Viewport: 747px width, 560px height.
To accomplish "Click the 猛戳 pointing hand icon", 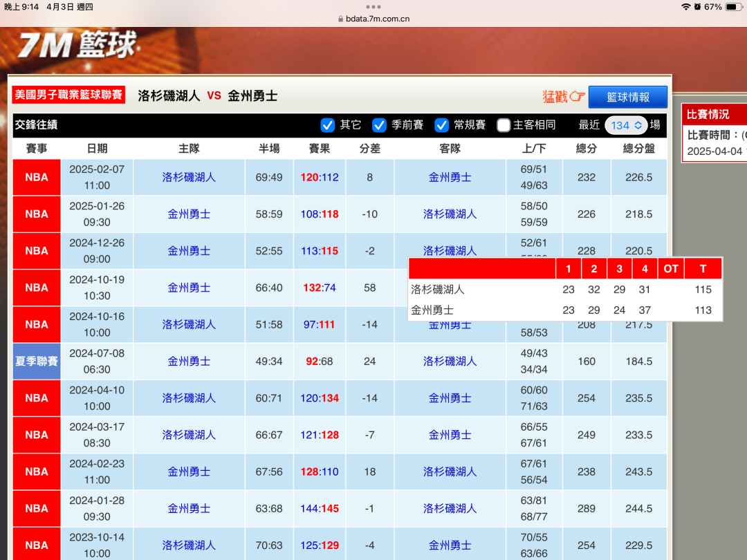I will tap(577, 97).
